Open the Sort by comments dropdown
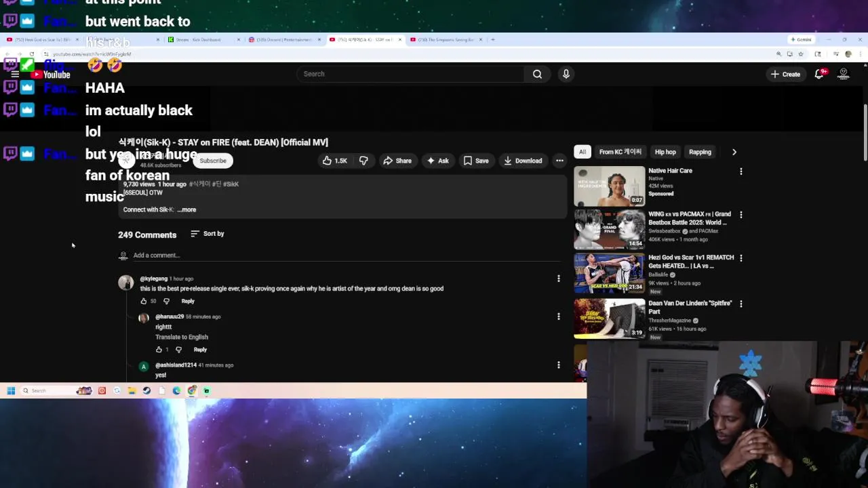The width and height of the screenshot is (868, 488). click(208, 234)
